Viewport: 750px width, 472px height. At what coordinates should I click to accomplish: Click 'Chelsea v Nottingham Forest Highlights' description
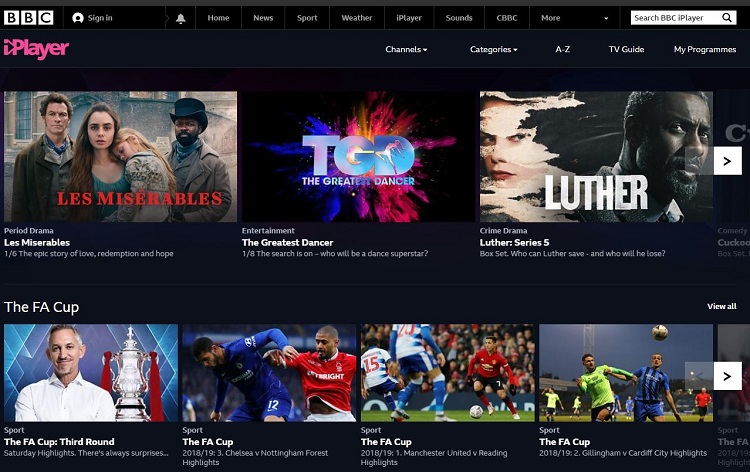[x=255, y=458]
